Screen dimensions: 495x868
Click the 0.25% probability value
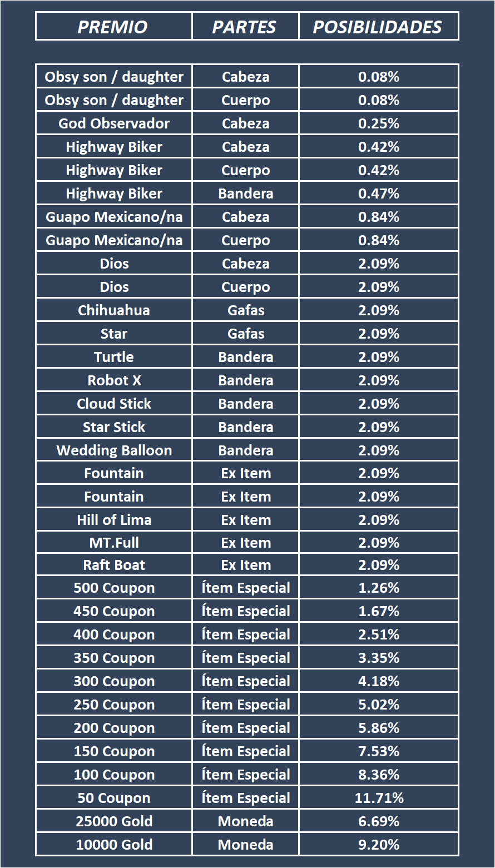[379, 123]
